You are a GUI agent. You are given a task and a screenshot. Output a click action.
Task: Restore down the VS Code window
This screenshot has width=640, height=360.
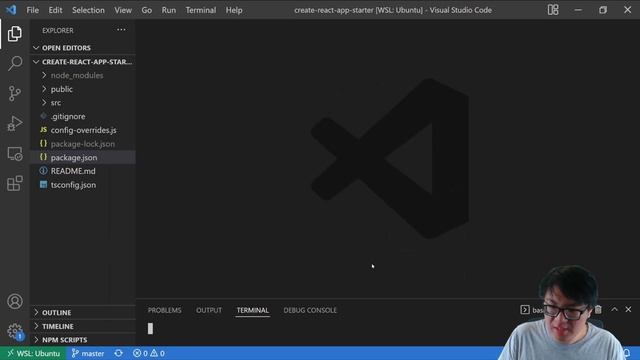pos(603,10)
